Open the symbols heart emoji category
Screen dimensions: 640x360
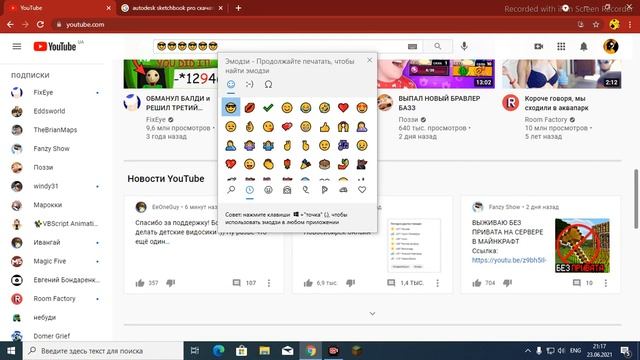click(362, 190)
